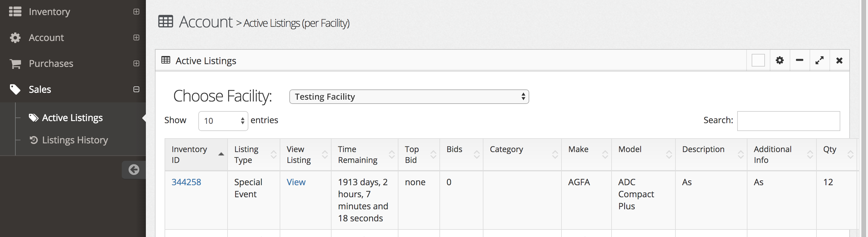Click into the Search input field
The width and height of the screenshot is (868, 237).
click(788, 121)
